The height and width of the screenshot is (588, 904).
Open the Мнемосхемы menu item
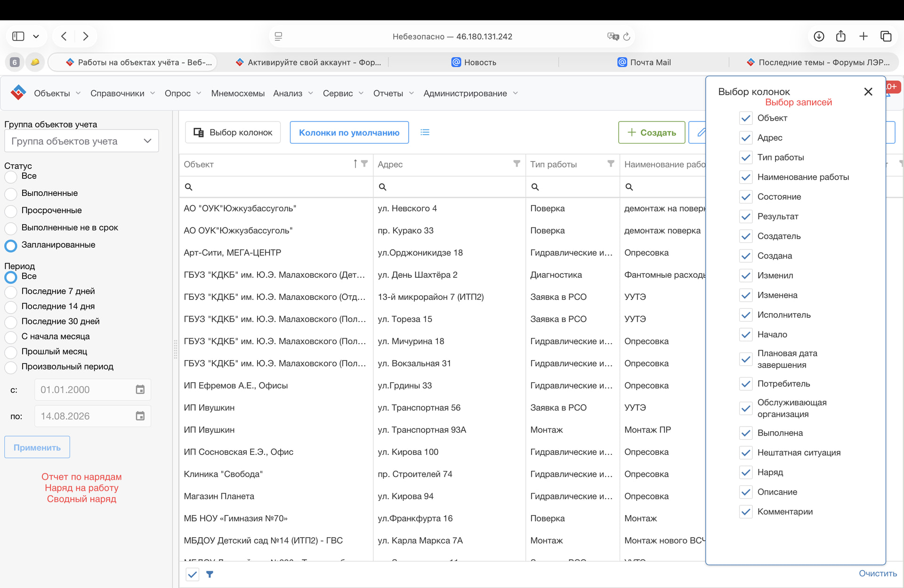click(238, 93)
